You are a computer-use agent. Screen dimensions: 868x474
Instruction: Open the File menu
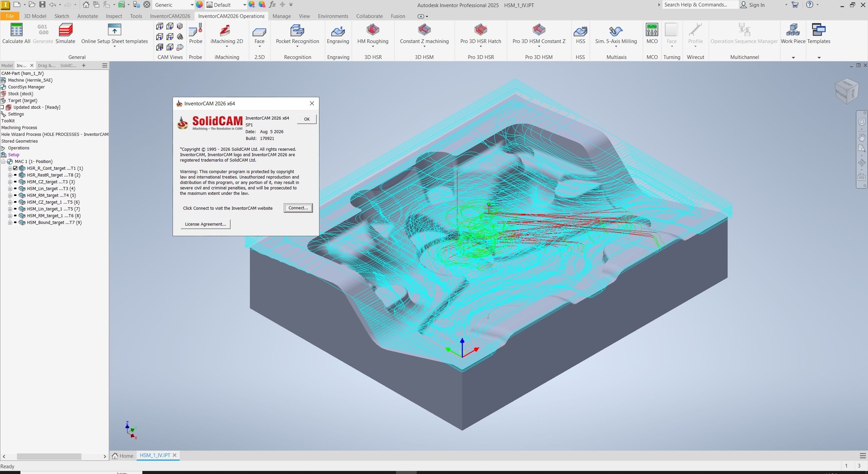click(x=10, y=16)
